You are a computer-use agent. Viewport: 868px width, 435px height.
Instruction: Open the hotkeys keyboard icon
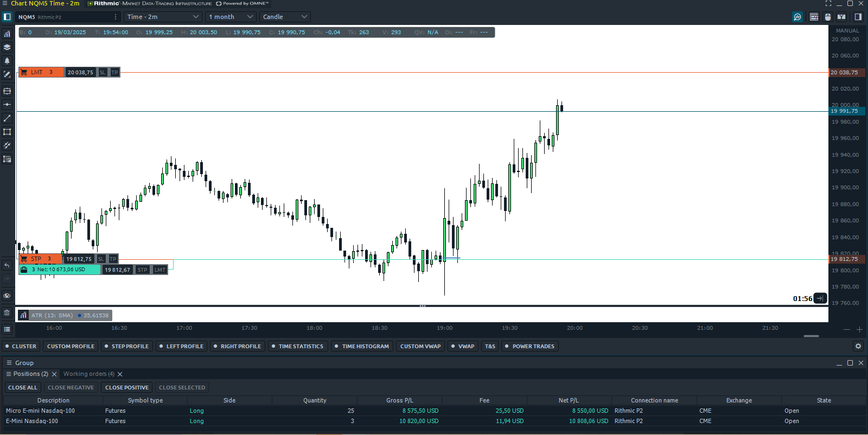pyautogui.click(x=814, y=17)
